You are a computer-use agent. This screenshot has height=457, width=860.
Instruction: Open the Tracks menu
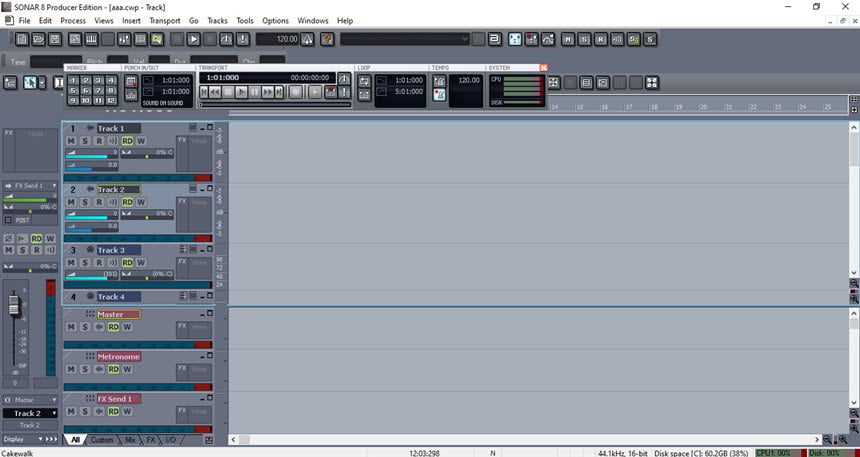pyautogui.click(x=217, y=21)
